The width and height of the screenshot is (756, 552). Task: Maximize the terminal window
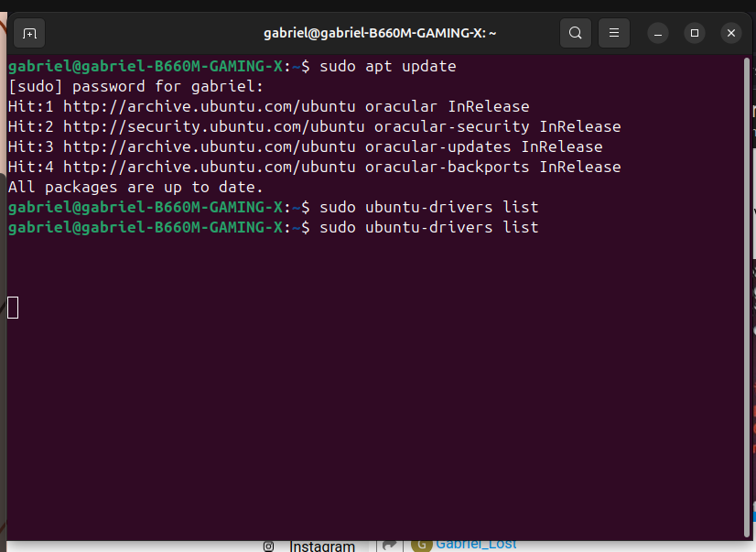(x=695, y=33)
